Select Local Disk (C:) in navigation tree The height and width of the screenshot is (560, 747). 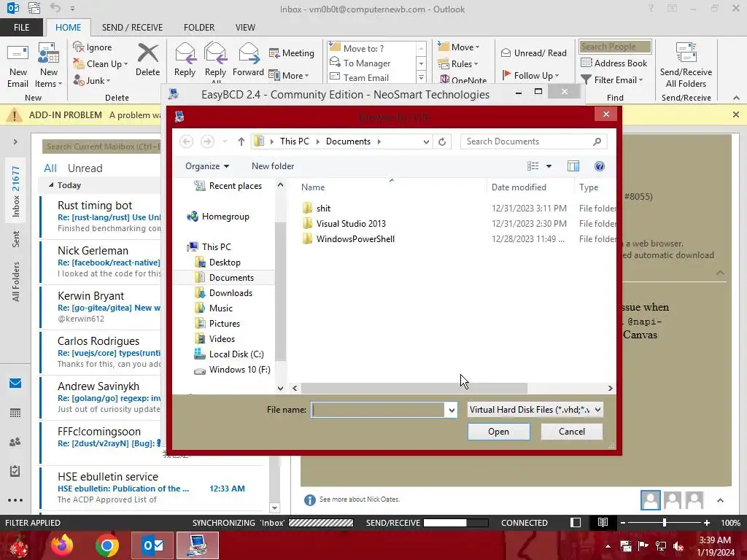pos(236,354)
